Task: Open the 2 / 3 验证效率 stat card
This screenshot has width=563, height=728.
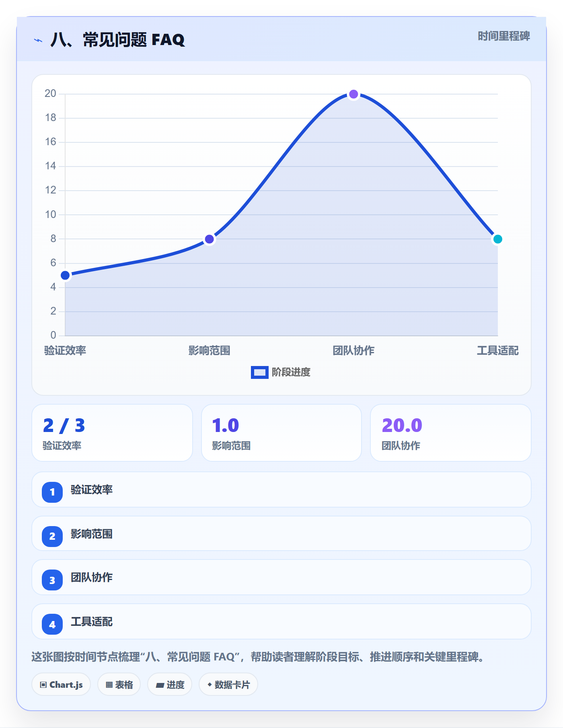Action: click(x=112, y=433)
